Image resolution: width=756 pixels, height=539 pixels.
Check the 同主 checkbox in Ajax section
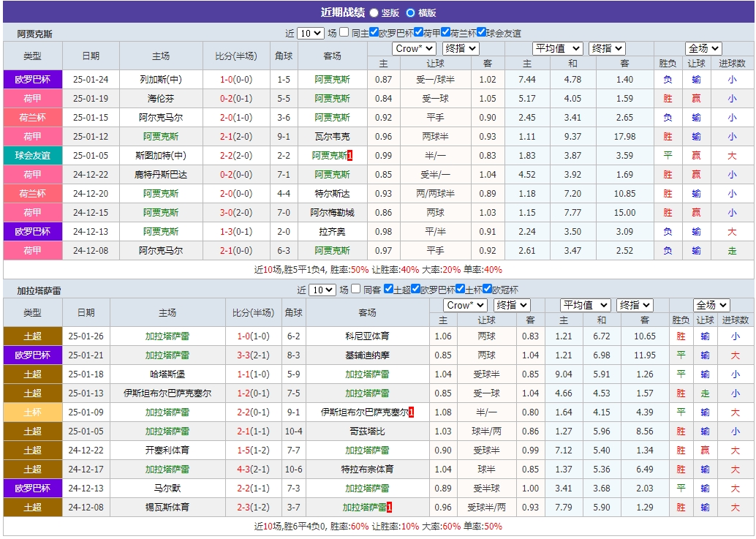click(345, 31)
